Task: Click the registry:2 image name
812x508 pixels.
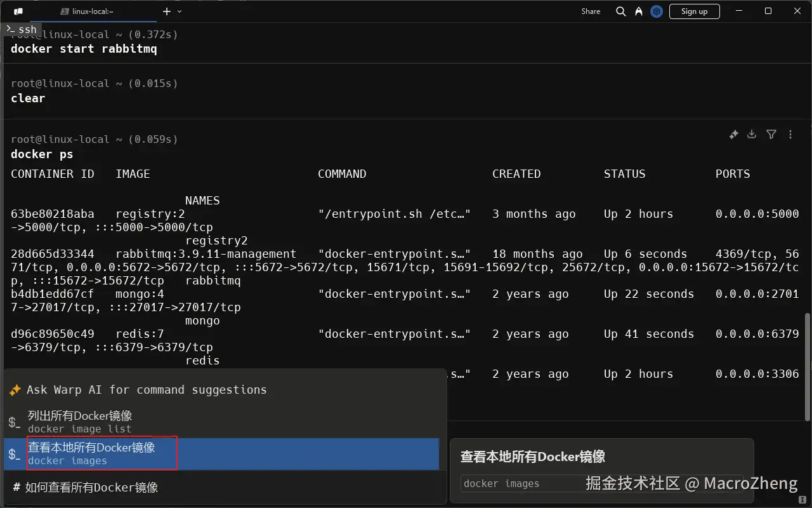Action: [150, 214]
